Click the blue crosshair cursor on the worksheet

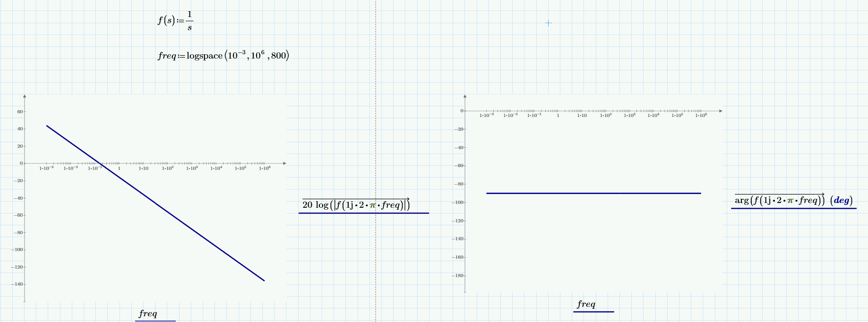548,23
